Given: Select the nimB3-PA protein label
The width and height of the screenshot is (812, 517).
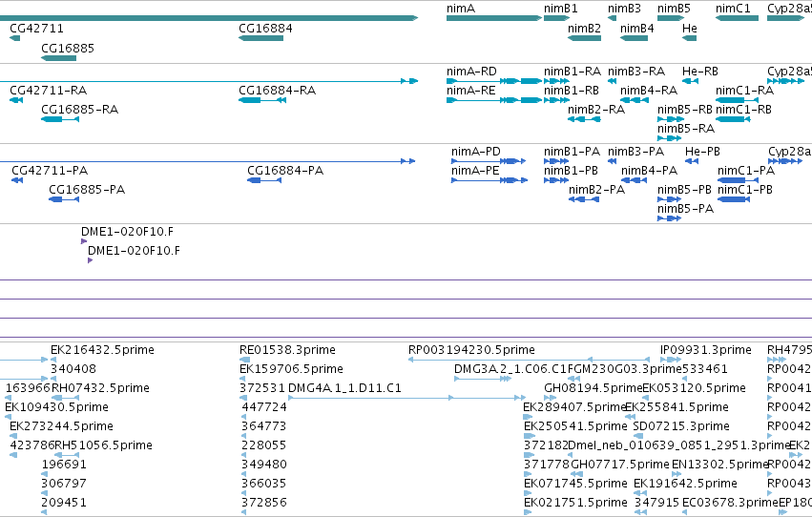Looking at the screenshot, I should coord(635,152).
